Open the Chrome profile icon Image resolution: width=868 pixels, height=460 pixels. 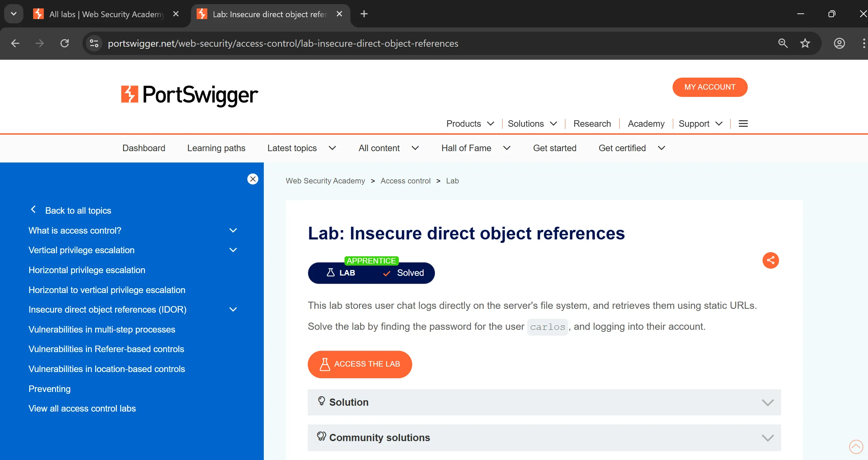[x=839, y=44]
